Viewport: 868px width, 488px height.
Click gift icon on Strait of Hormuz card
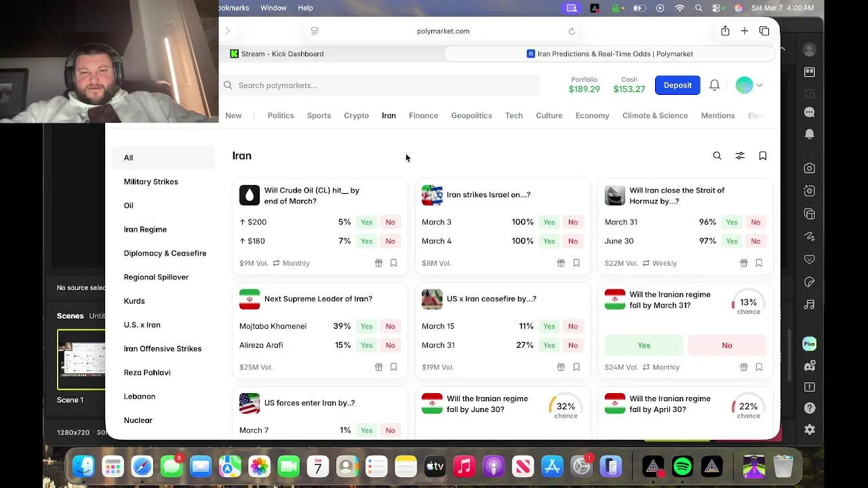coord(744,263)
